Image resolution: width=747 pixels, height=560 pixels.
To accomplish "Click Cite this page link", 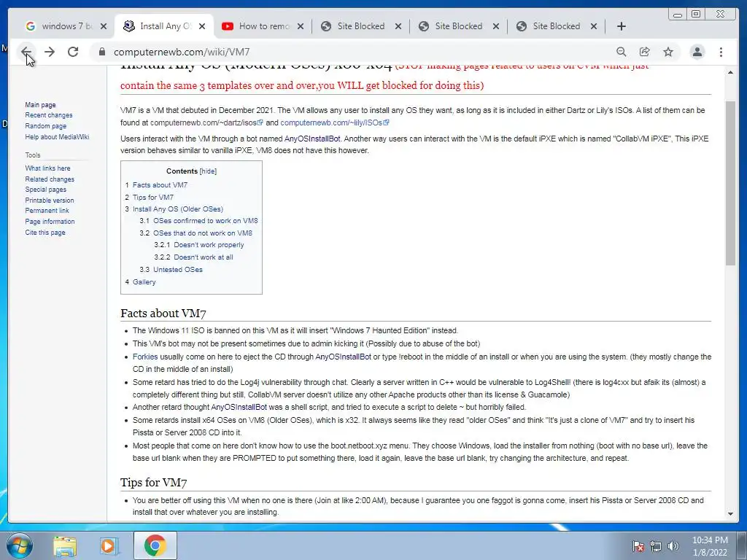I will 45,233.
